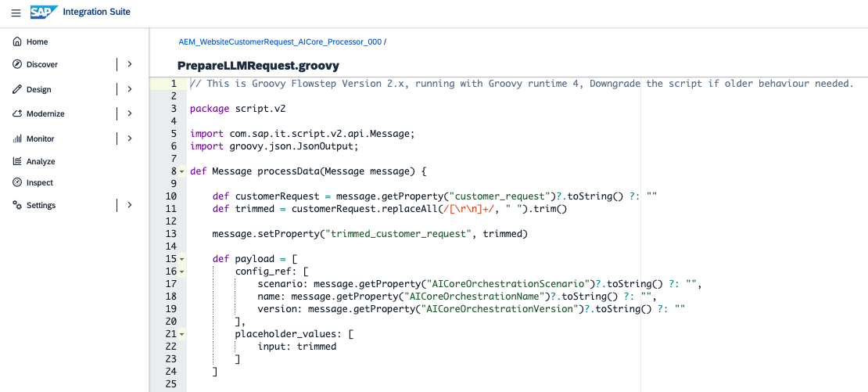Click the "customer_request" string literal
Screen dimensions: 868x392
[500, 196]
